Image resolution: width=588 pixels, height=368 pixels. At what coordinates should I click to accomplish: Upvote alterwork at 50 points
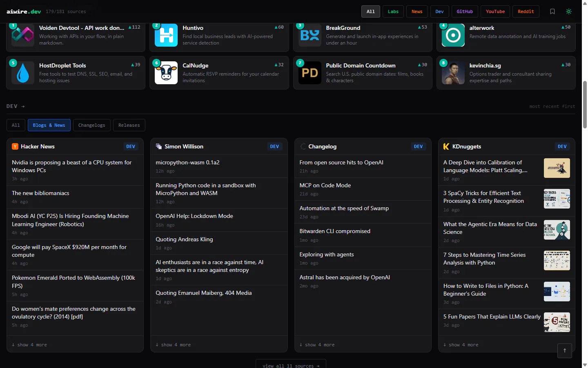coord(566,27)
